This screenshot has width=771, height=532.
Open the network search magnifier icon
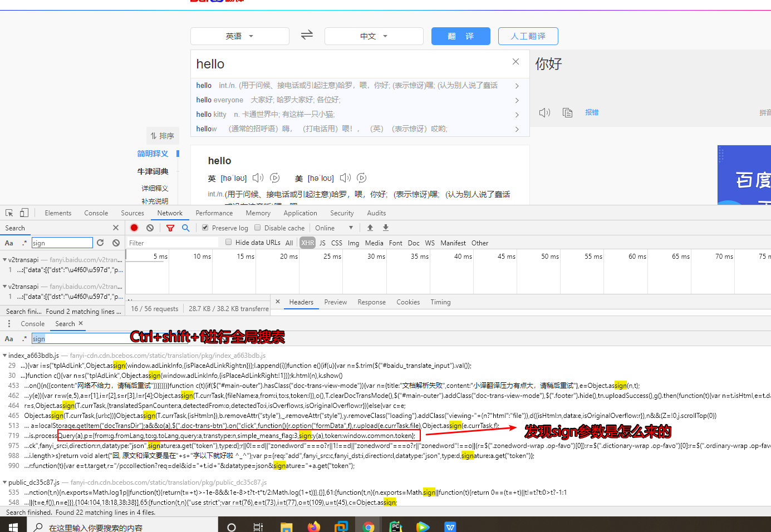click(x=185, y=228)
